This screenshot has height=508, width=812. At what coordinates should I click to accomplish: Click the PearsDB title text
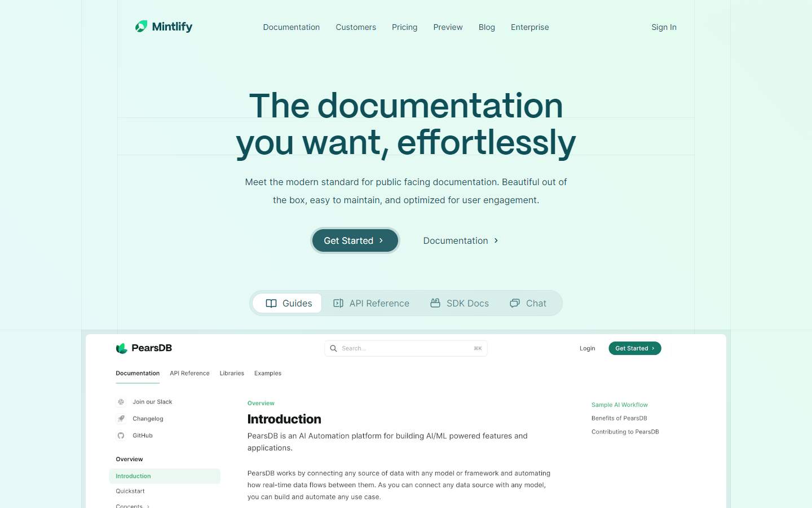click(x=152, y=348)
